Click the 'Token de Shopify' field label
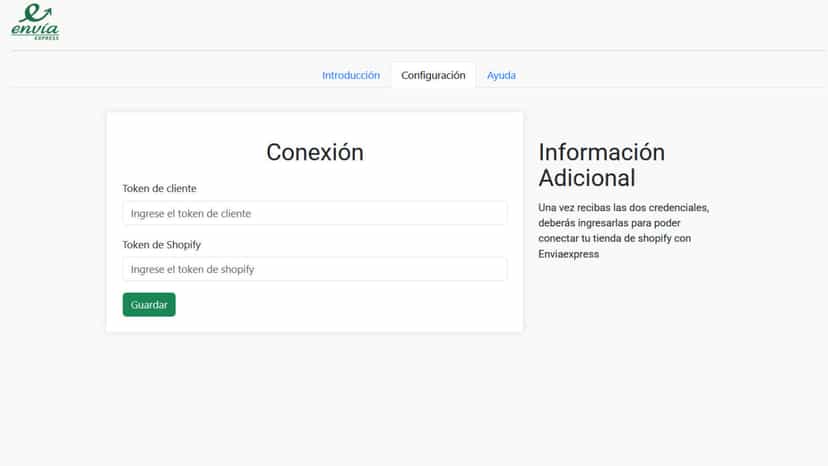 point(162,245)
